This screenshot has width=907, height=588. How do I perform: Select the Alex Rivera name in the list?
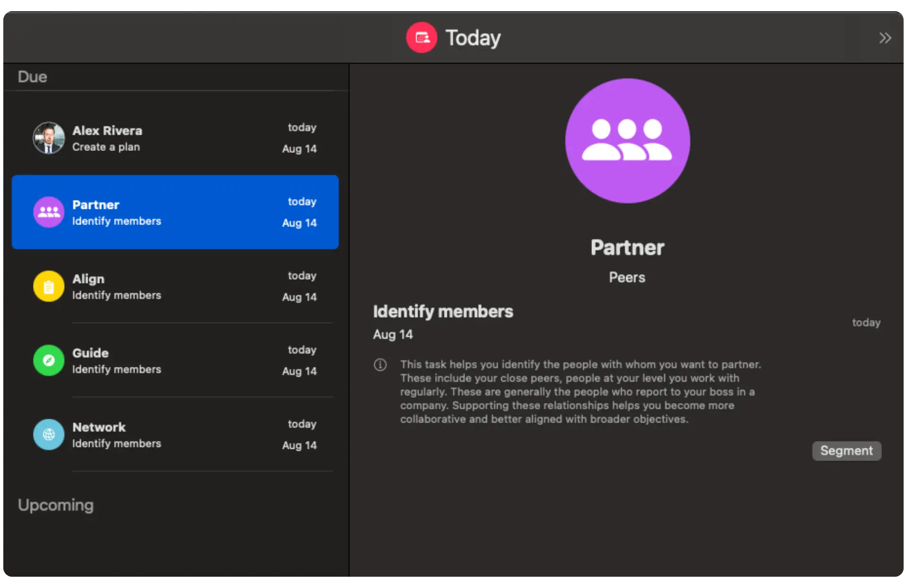[107, 131]
